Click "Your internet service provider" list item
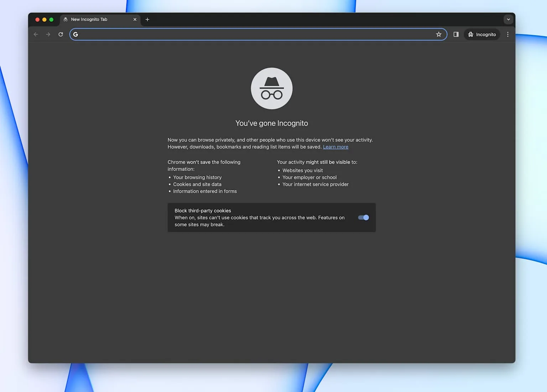 pos(316,184)
